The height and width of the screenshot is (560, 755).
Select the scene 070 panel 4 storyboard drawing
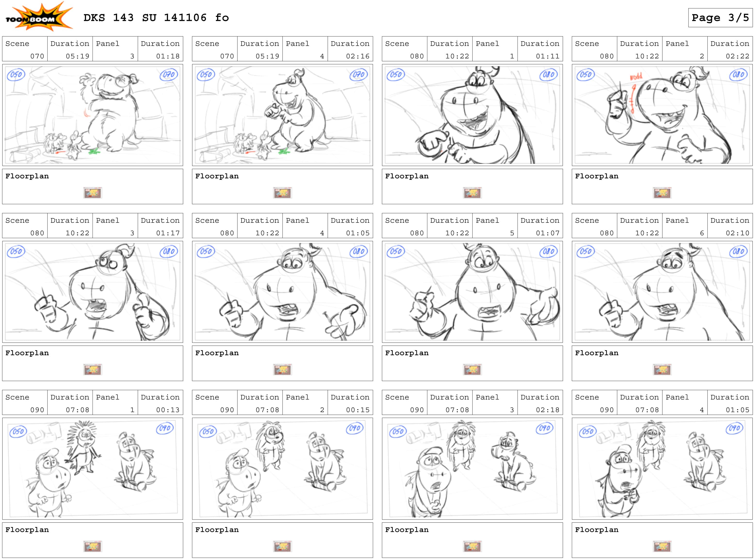click(x=283, y=115)
